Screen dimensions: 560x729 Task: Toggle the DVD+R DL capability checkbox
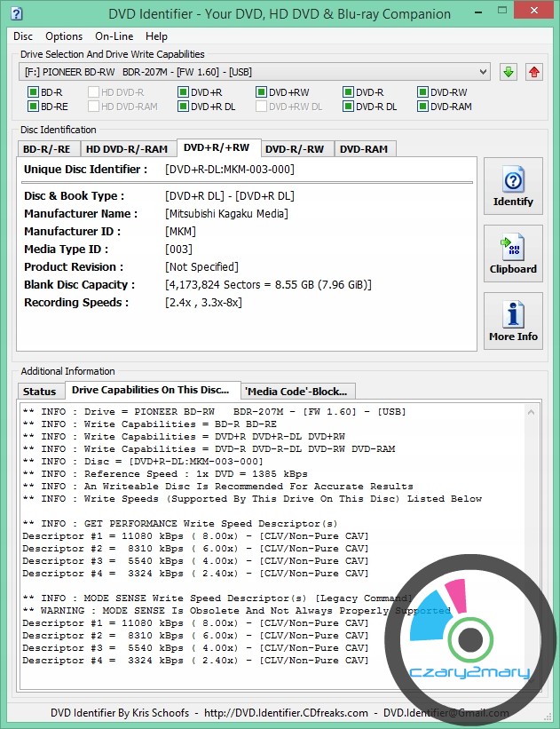183,107
